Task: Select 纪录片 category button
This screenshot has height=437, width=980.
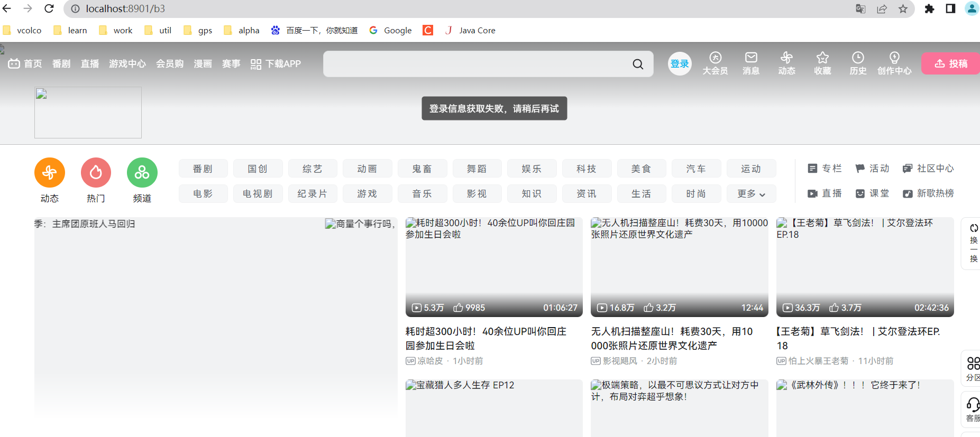Action: coord(313,193)
